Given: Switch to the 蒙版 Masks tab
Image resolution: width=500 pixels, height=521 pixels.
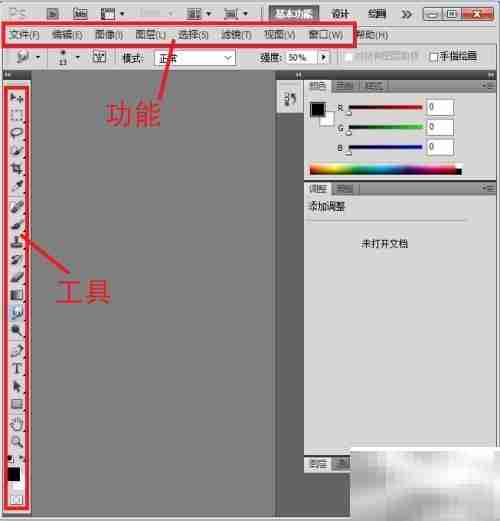Looking at the screenshot, I should [345, 189].
